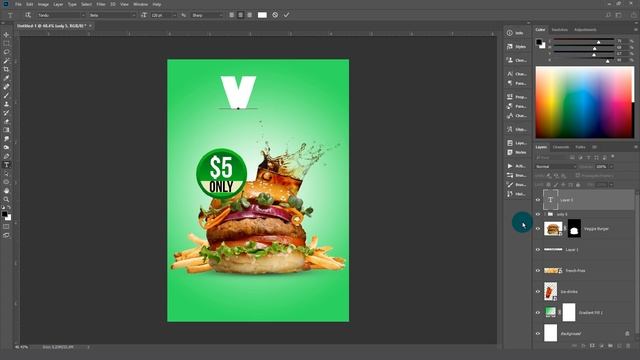640x360 pixels.
Task: Create a new group in Layers panel
Action: pos(610,346)
